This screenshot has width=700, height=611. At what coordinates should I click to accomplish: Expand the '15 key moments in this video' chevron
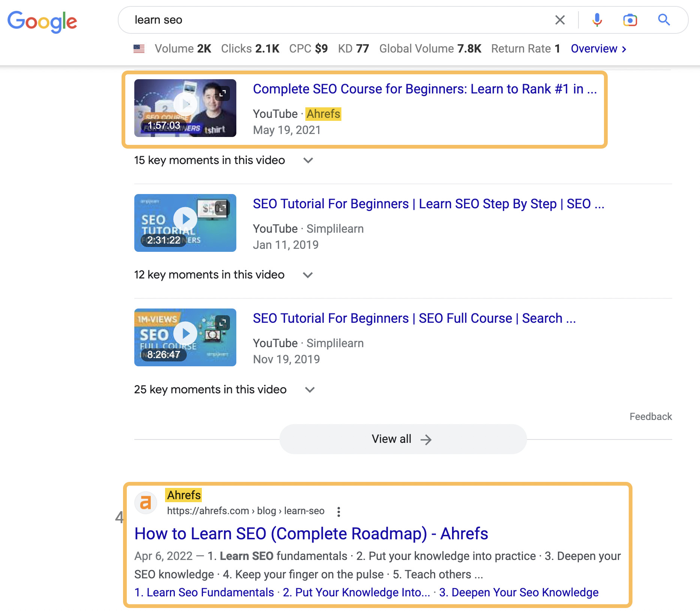[308, 160]
